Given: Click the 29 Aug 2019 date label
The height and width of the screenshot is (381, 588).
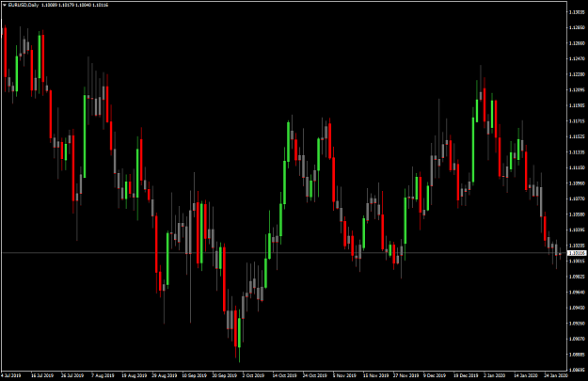Looking at the screenshot, I should (164, 375).
